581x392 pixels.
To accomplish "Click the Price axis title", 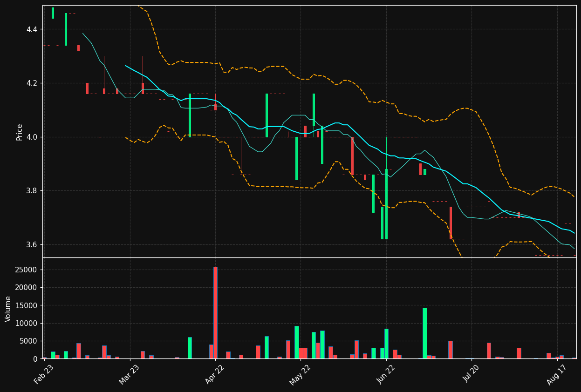I will [20, 132].
